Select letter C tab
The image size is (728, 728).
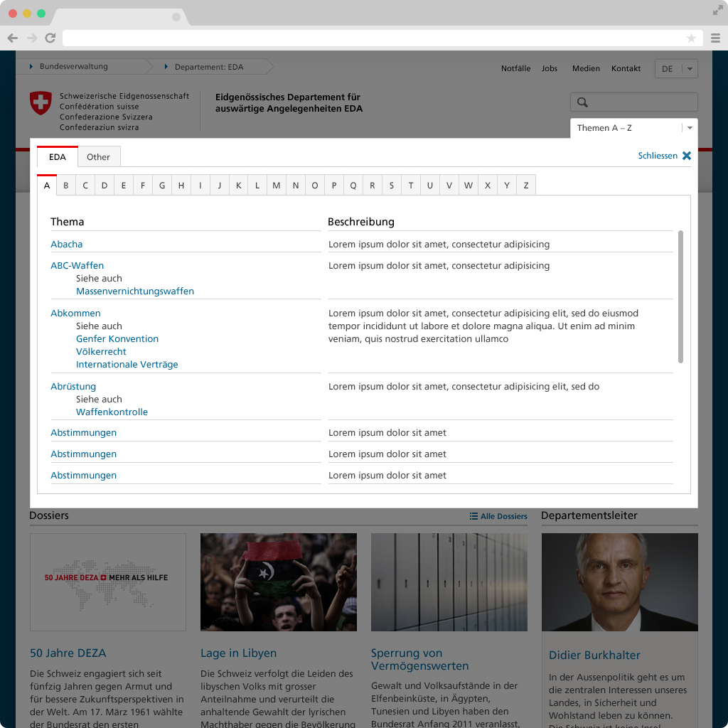[x=85, y=186]
